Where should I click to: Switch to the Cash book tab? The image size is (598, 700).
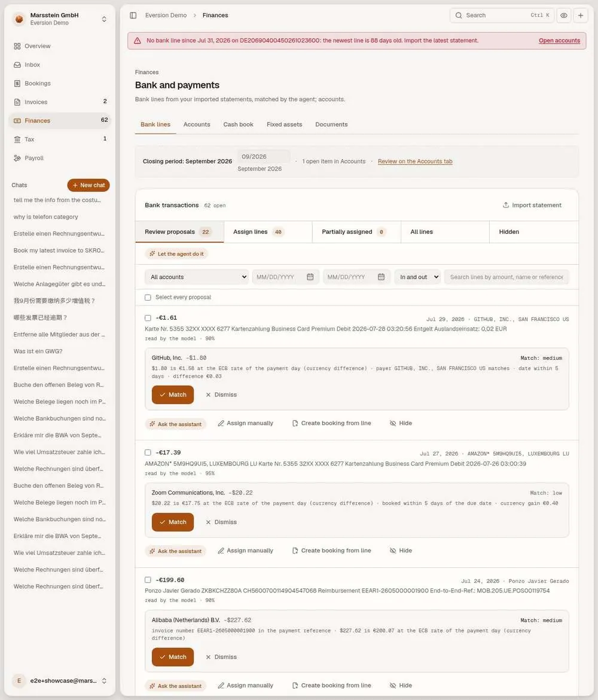click(238, 124)
